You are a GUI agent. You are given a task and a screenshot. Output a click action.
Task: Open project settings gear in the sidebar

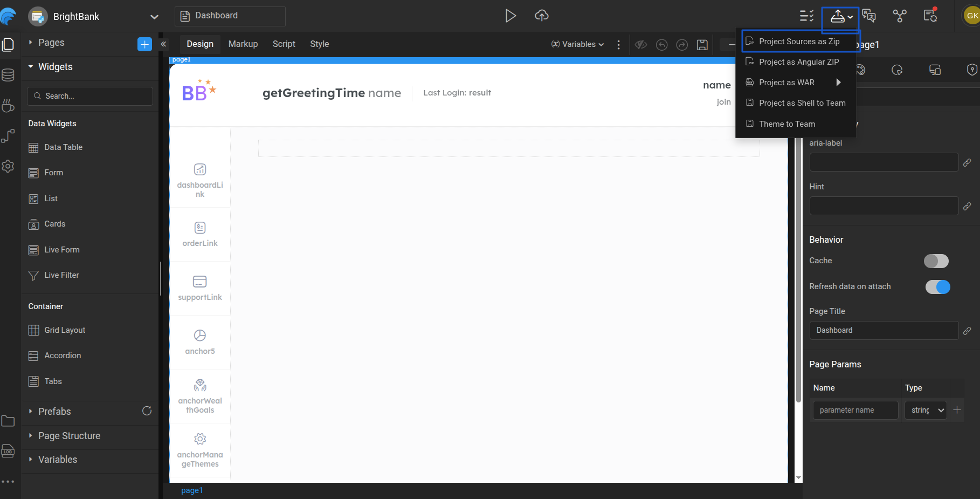pos(9,166)
